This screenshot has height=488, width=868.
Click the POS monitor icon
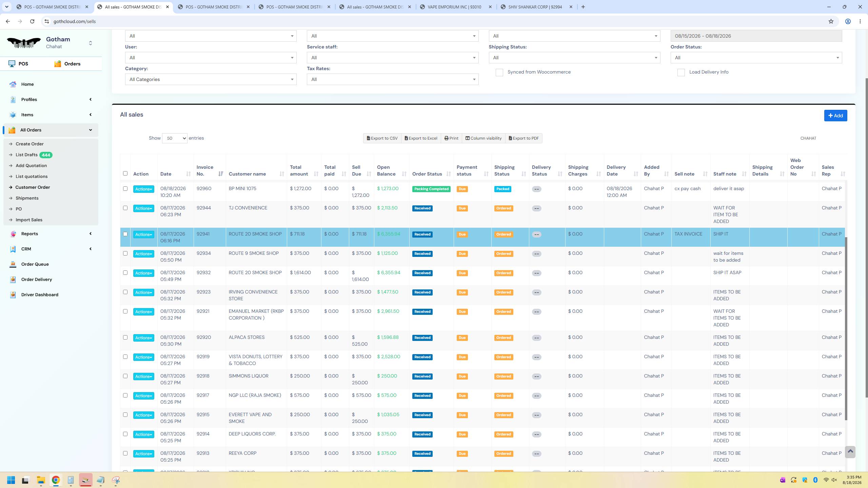12,64
